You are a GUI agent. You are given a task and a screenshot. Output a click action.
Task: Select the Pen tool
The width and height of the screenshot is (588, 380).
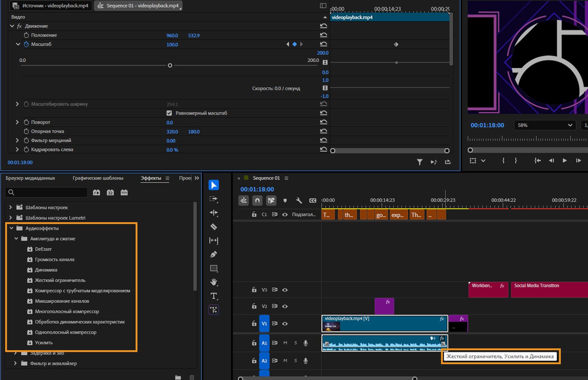(x=214, y=254)
